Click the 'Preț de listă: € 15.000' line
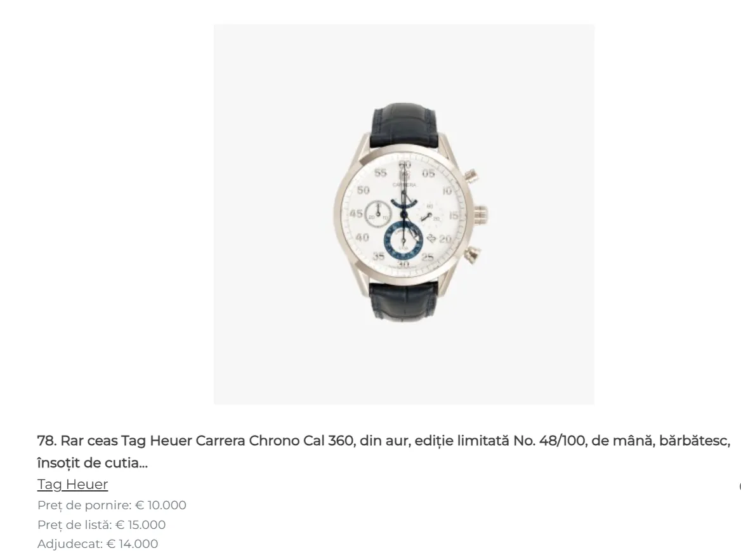Screen dimensions: 741x560 point(101,524)
